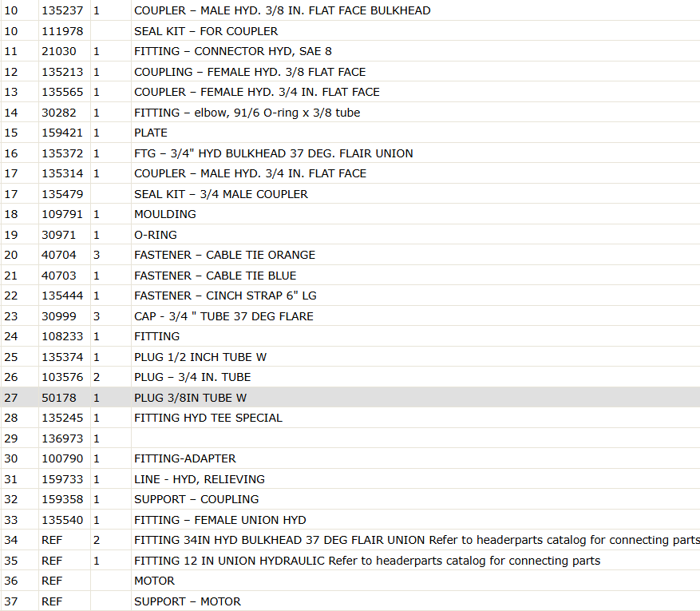Click CAP - 3/4 TUBE 37 DEG FLARE row

point(350,316)
